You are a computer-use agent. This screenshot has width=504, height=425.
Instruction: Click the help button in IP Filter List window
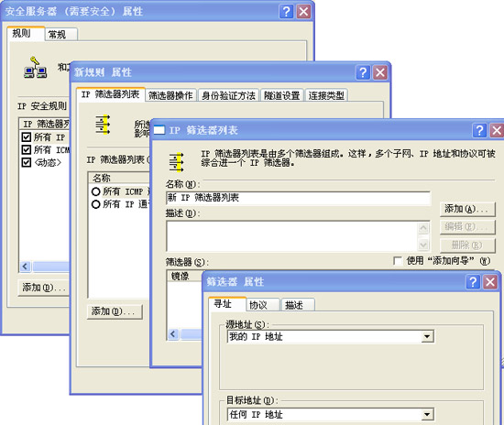479,130
